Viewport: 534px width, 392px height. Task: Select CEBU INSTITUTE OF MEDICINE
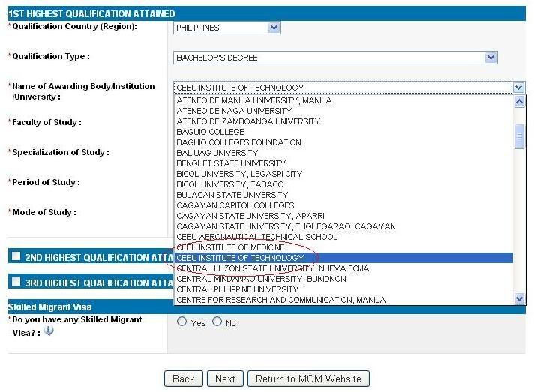pyautogui.click(x=343, y=247)
